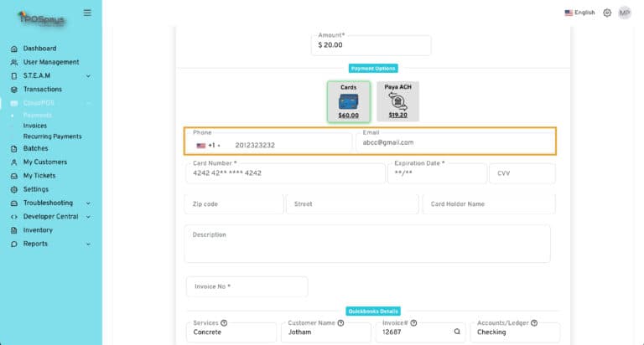Open the Recurring Payments link
The image size is (644, 345).
tap(52, 136)
